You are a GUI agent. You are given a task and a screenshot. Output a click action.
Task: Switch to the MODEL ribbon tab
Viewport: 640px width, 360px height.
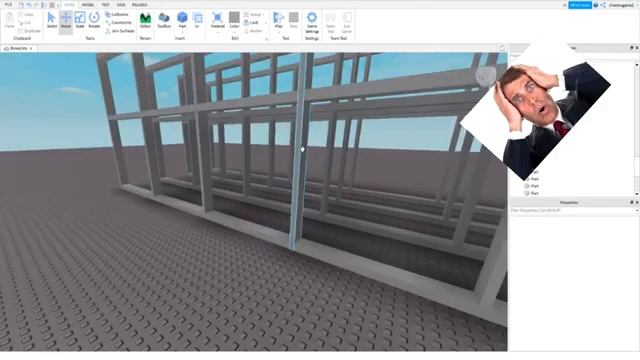coord(87,5)
